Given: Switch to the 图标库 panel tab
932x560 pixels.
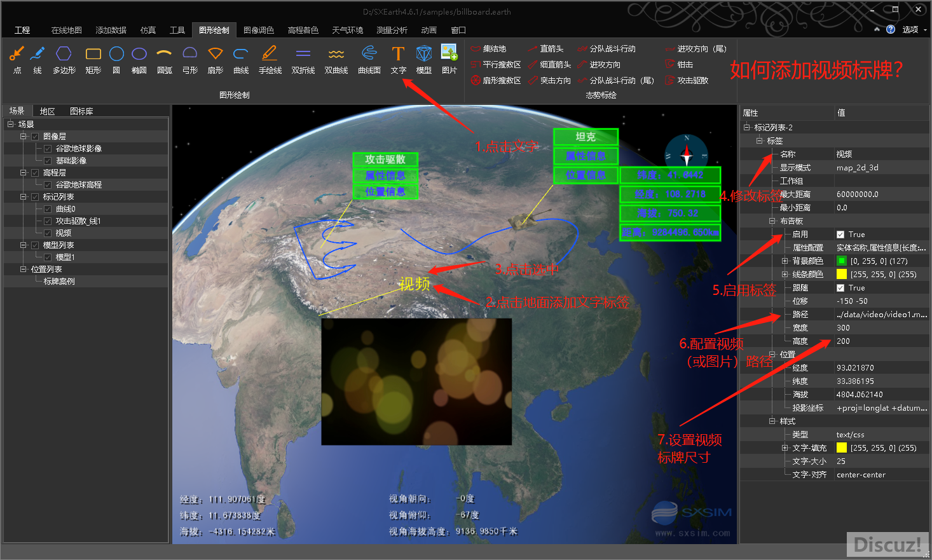Looking at the screenshot, I should pyautogui.click(x=81, y=111).
